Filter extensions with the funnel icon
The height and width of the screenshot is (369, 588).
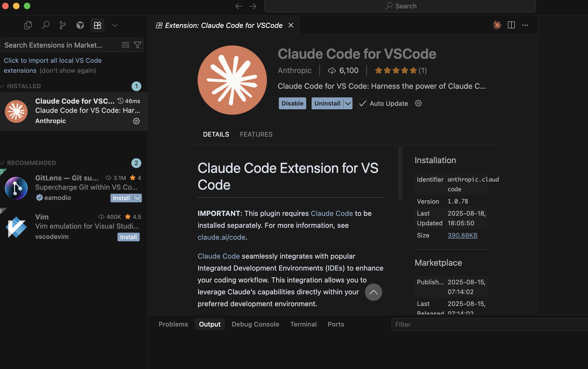pos(138,45)
